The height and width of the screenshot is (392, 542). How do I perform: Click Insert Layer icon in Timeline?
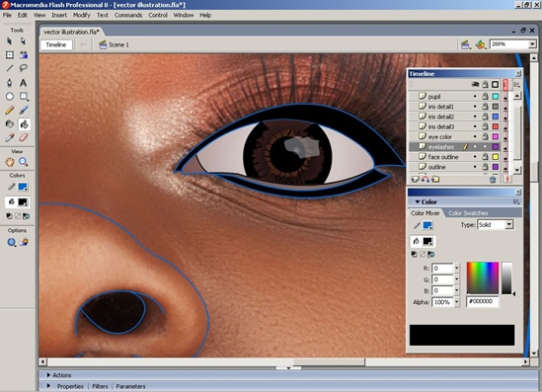[x=415, y=179]
